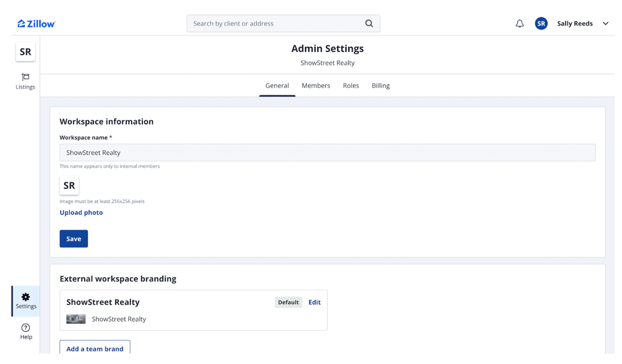Click the SR user avatar in header

click(541, 24)
